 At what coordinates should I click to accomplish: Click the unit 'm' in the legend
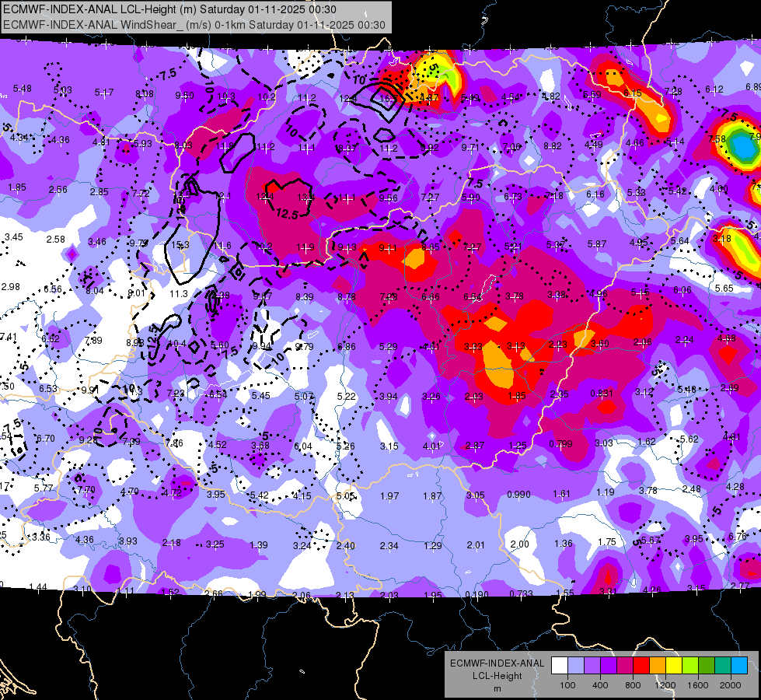click(x=497, y=688)
